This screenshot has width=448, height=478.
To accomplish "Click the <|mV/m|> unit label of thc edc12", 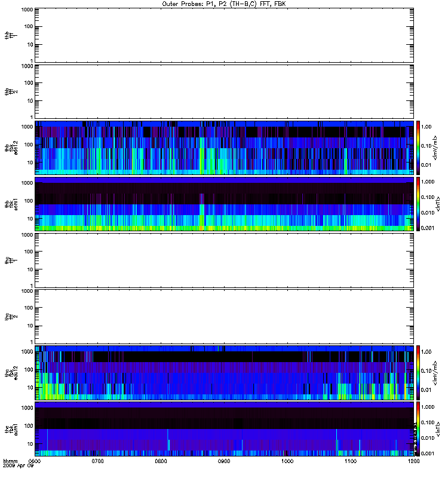I will 435,373.
